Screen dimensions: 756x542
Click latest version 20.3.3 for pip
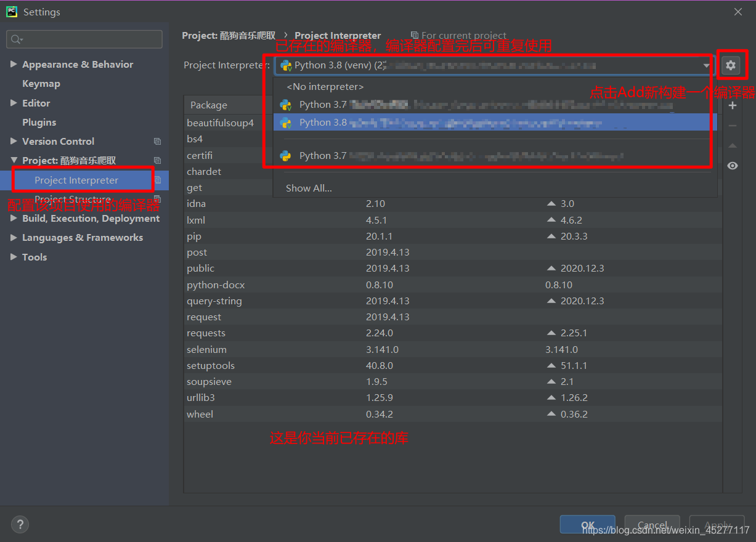point(574,237)
